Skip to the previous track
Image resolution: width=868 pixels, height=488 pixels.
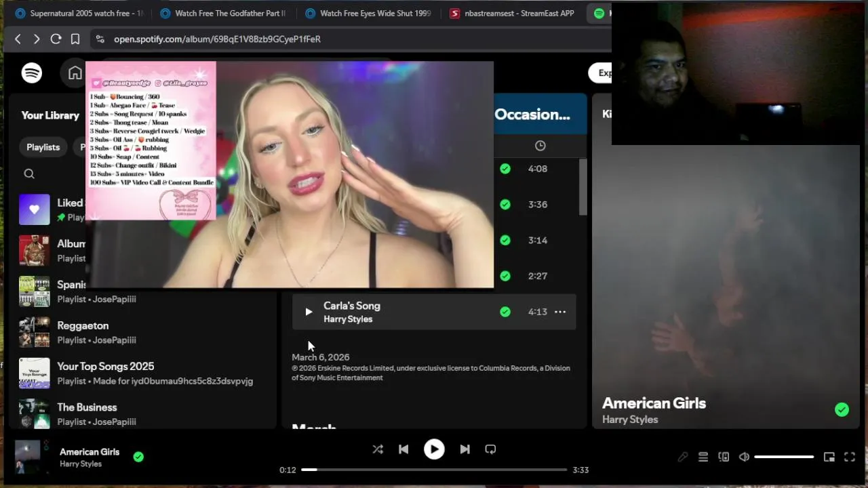403,449
